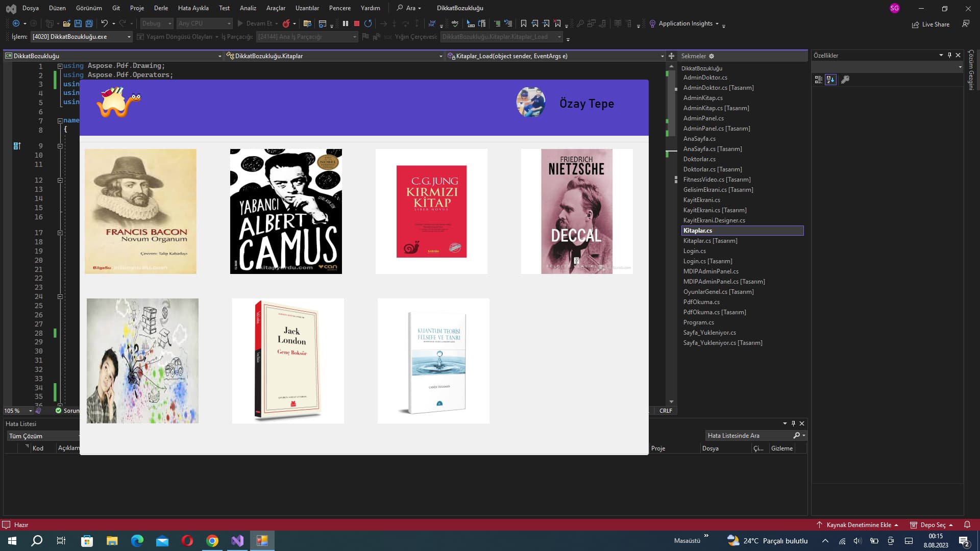Screen dimensions: 980x551
Task: Open the feedback person icon beside Live Share
Action: click(965, 24)
